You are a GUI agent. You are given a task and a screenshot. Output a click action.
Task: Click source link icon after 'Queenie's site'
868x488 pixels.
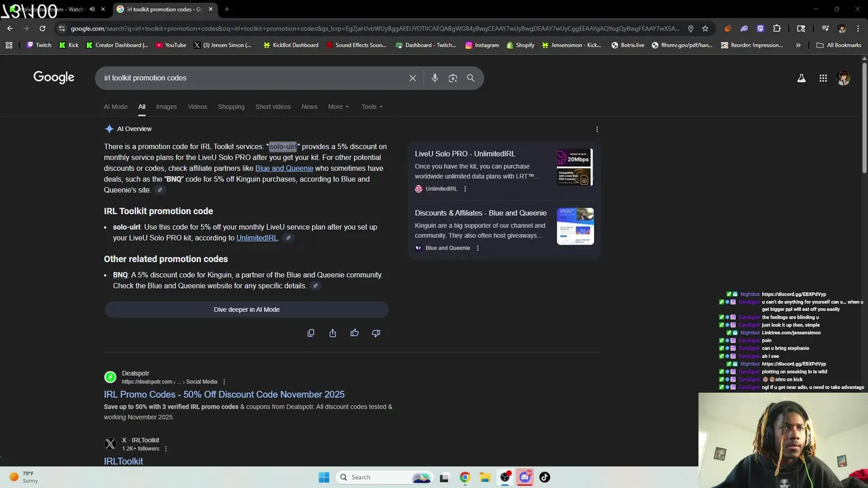[x=160, y=190]
